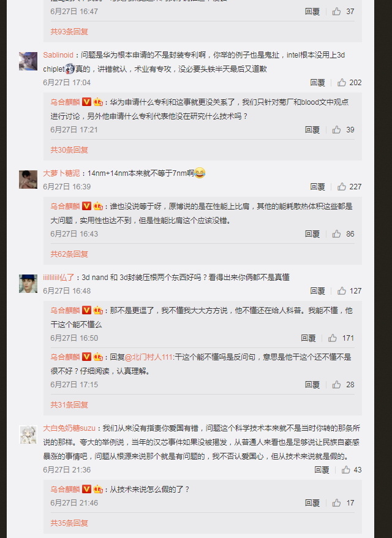Open 大白兔奶糖suzu's avatar image

28,434
